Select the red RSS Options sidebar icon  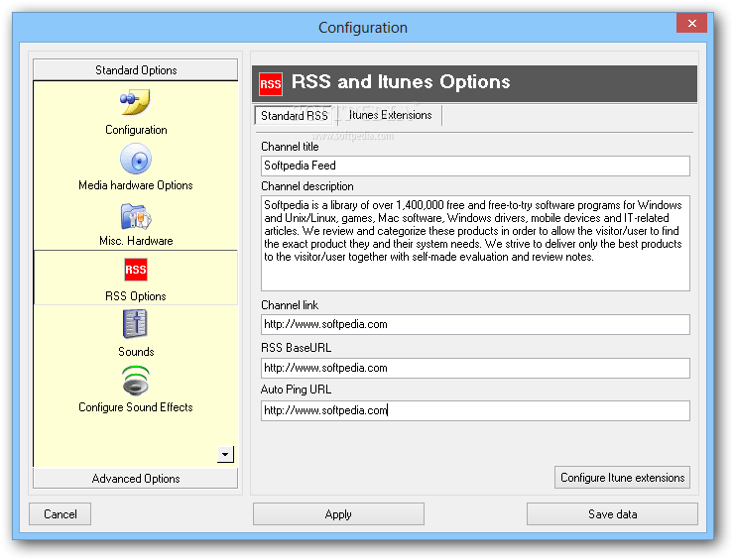[x=136, y=270]
